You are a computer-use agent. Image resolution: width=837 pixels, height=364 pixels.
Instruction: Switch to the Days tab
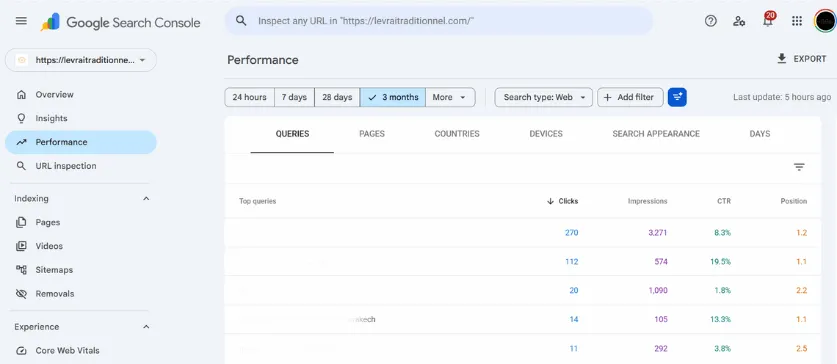pyautogui.click(x=760, y=134)
